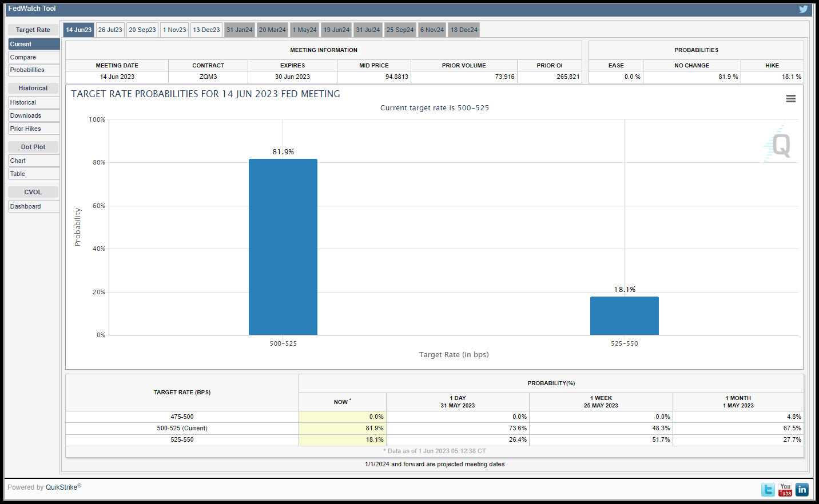Image resolution: width=819 pixels, height=504 pixels.
Task: Open the YouTube icon in footer
Action: 785,490
